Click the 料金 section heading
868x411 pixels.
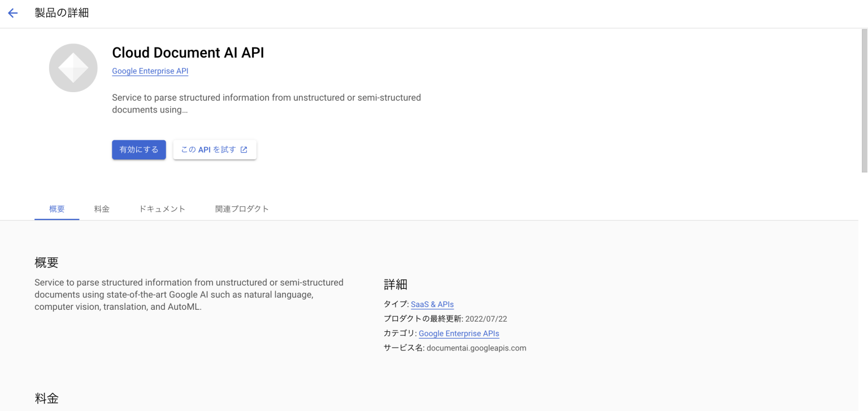click(x=47, y=398)
